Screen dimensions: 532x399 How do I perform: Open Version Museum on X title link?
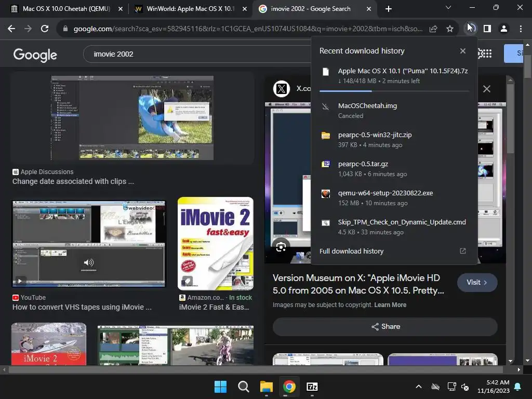[x=358, y=284]
